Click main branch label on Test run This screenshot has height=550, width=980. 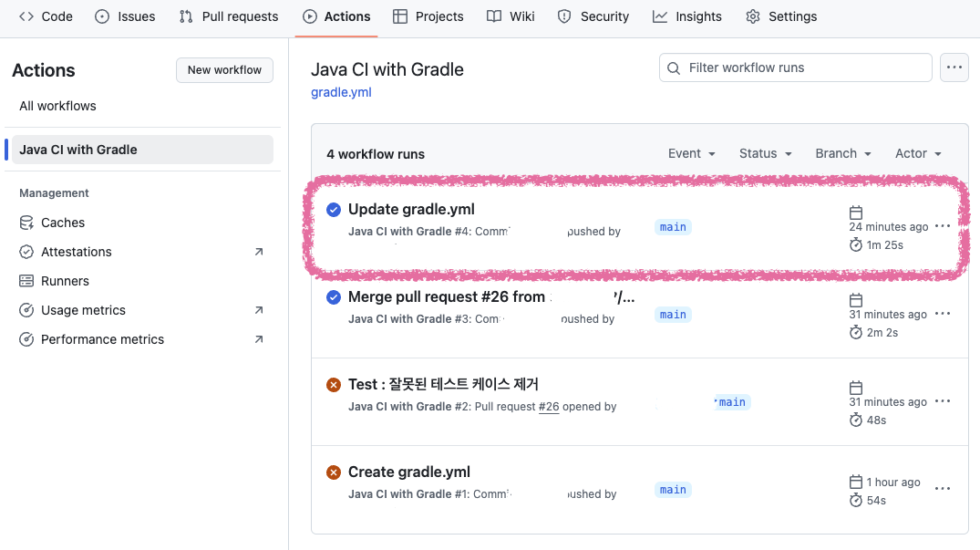(x=732, y=402)
